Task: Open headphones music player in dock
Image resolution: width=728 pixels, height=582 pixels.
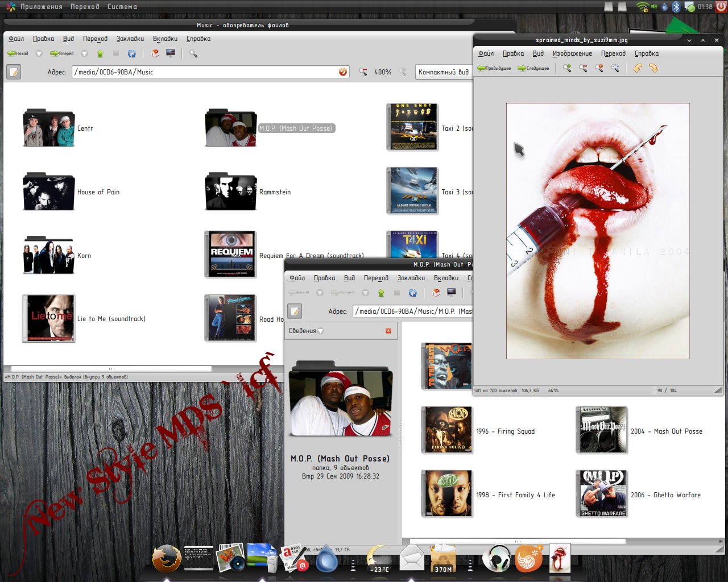Action: pyautogui.click(x=496, y=559)
